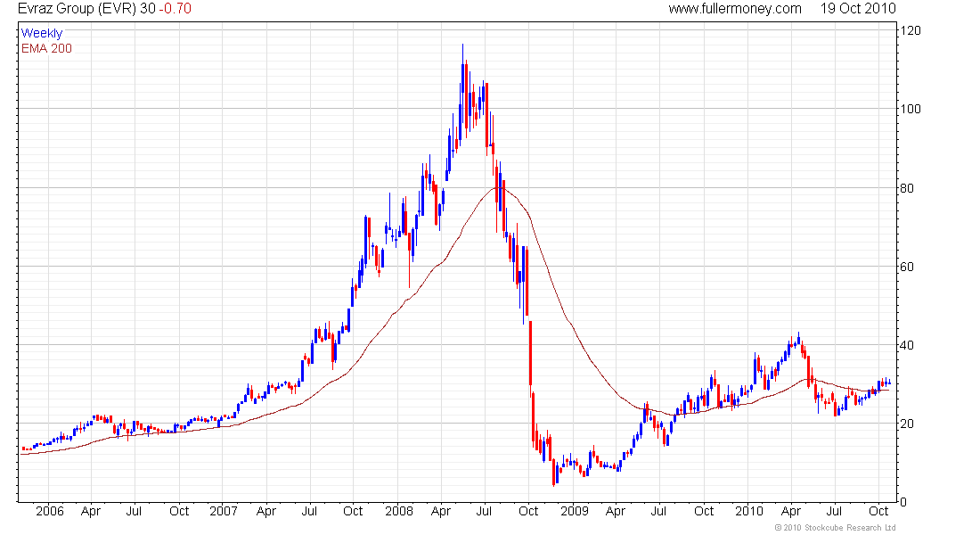
Task: Select the 'Weekly' legend label
Action: pos(42,33)
